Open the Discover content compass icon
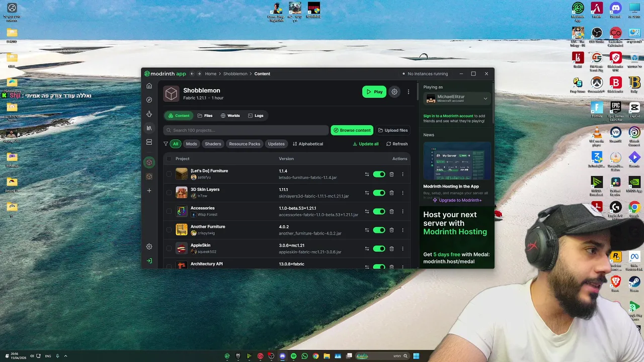644x362 pixels. pyautogui.click(x=149, y=100)
